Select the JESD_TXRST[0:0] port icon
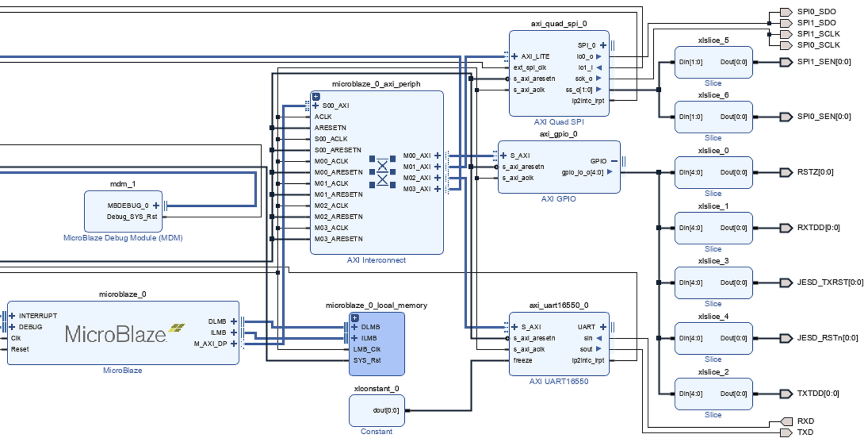This screenshot has height=442, width=868. point(786,282)
